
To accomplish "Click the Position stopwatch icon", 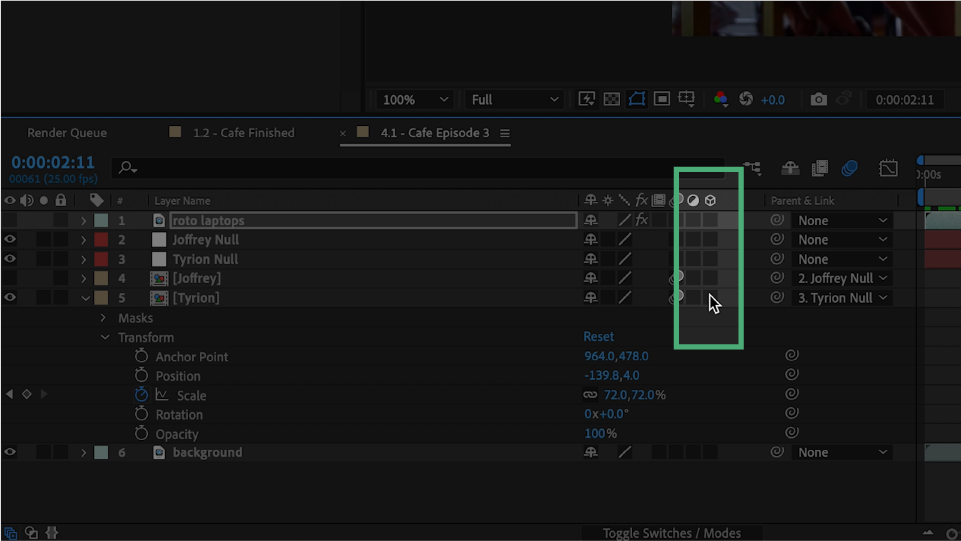I will point(141,376).
